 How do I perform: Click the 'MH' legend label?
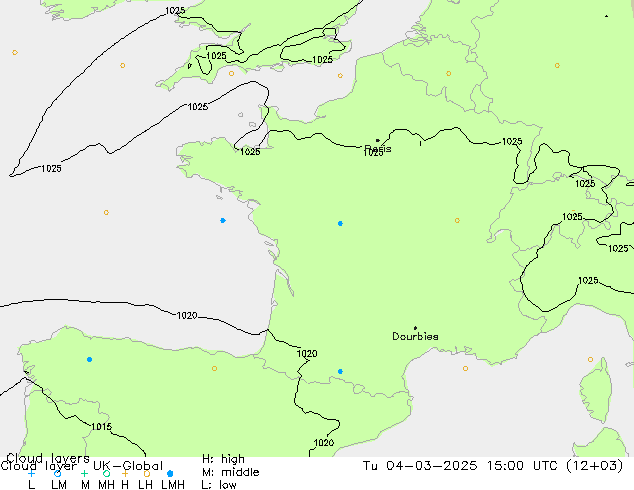(x=106, y=485)
